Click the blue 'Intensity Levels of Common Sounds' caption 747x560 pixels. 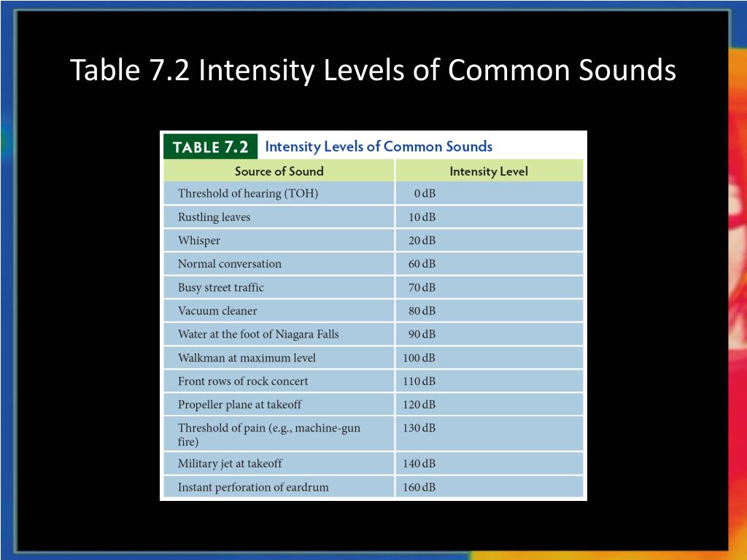379,146
